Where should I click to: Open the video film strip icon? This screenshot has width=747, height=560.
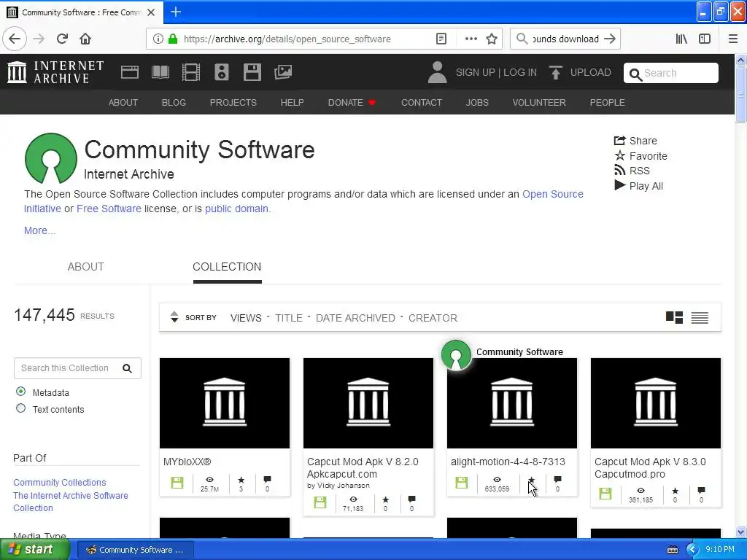pos(190,72)
